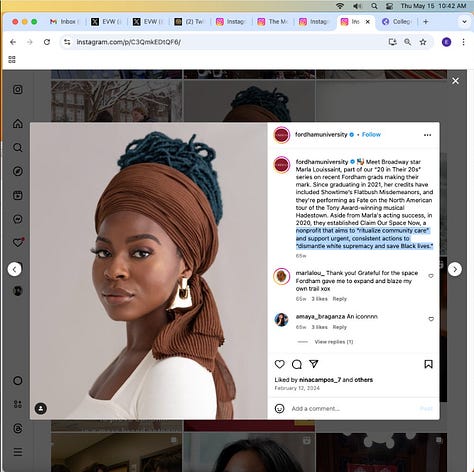Switch to Gmail Inbox tab
Screen dimensions: 474x472
(64, 22)
